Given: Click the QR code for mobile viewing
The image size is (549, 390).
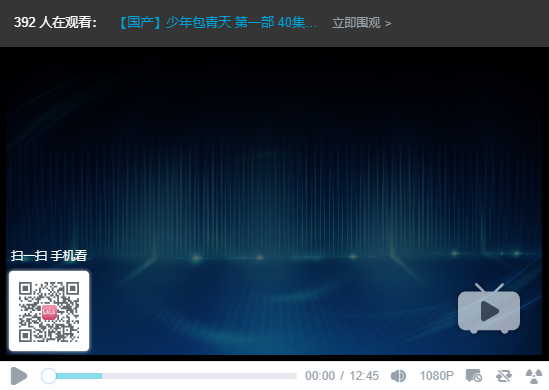Looking at the screenshot, I should [x=49, y=311].
